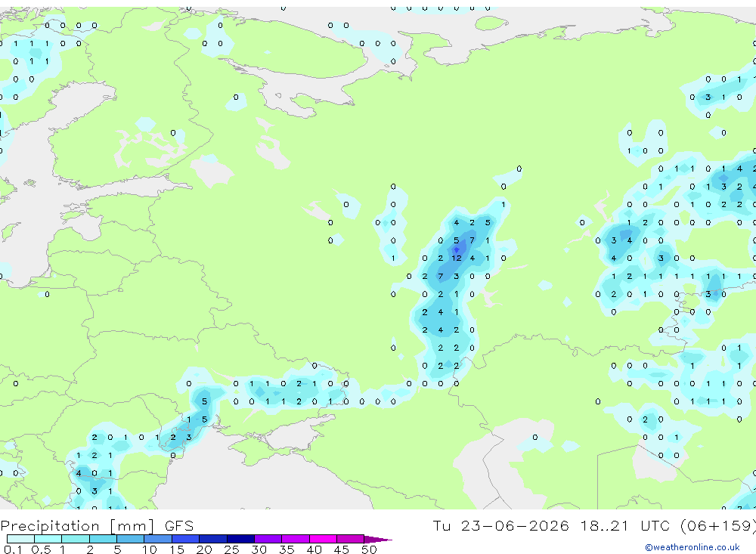Click the legend label "0.1"

coord(13,549)
